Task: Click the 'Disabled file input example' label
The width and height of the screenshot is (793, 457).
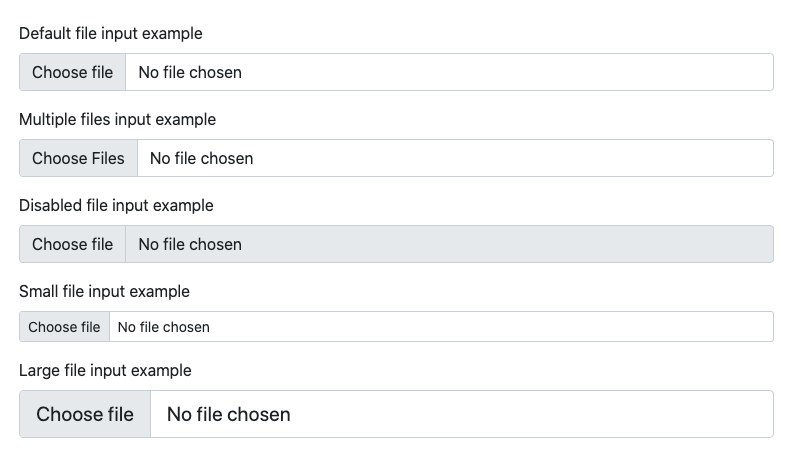Action: (116, 205)
